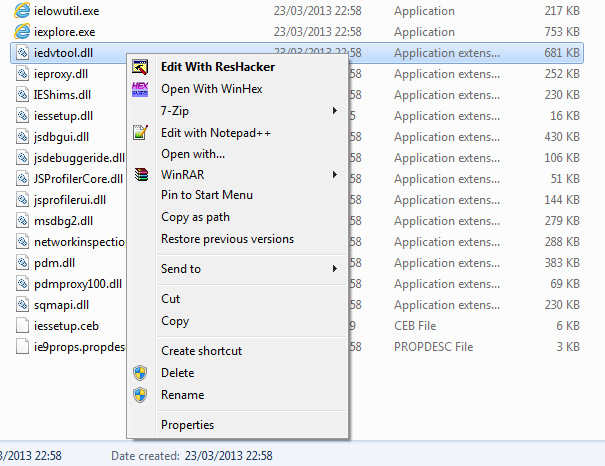Select Create shortcut

click(x=238, y=351)
